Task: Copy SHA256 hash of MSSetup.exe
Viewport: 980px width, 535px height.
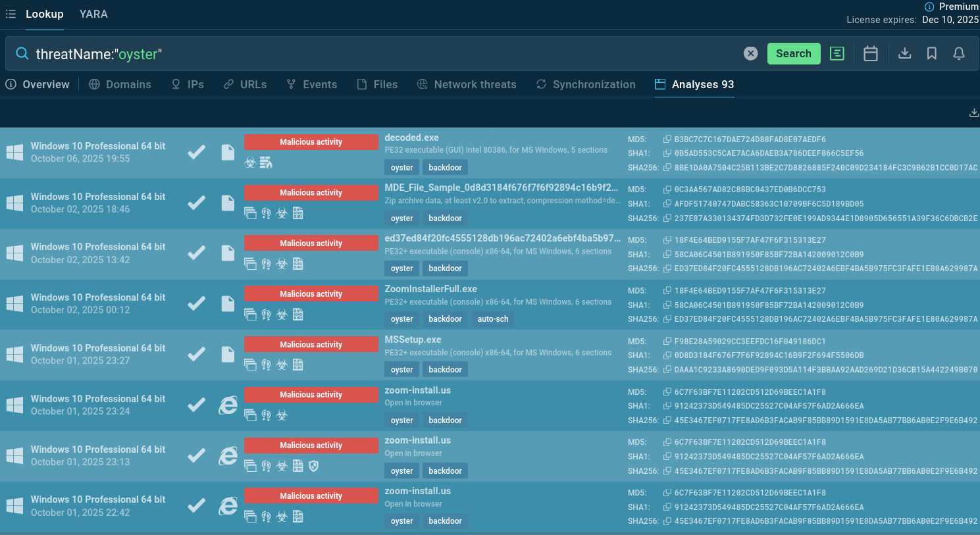Action: click(x=667, y=370)
